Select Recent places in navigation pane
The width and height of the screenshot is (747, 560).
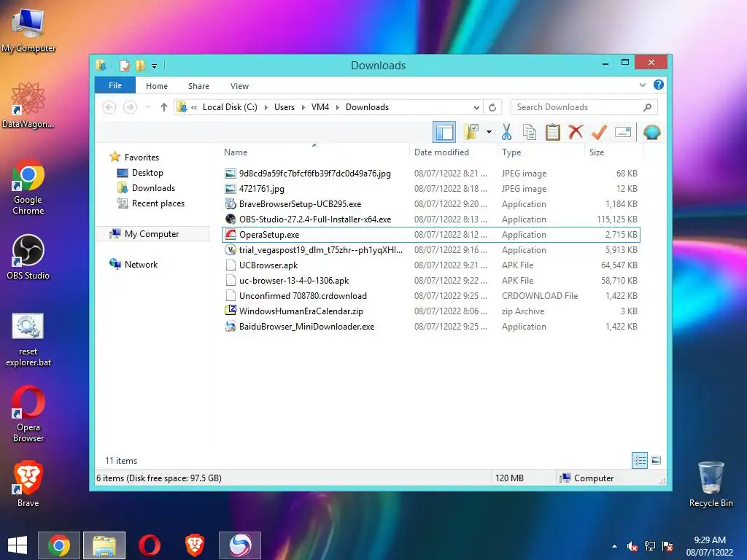tap(158, 203)
